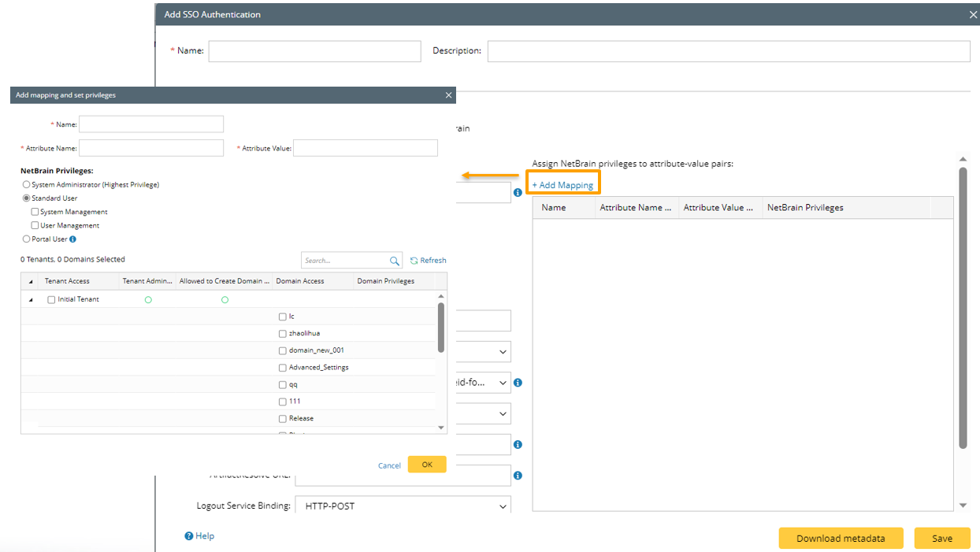Click the Tenant Admin circle for Initial Tenant

point(148,300)
